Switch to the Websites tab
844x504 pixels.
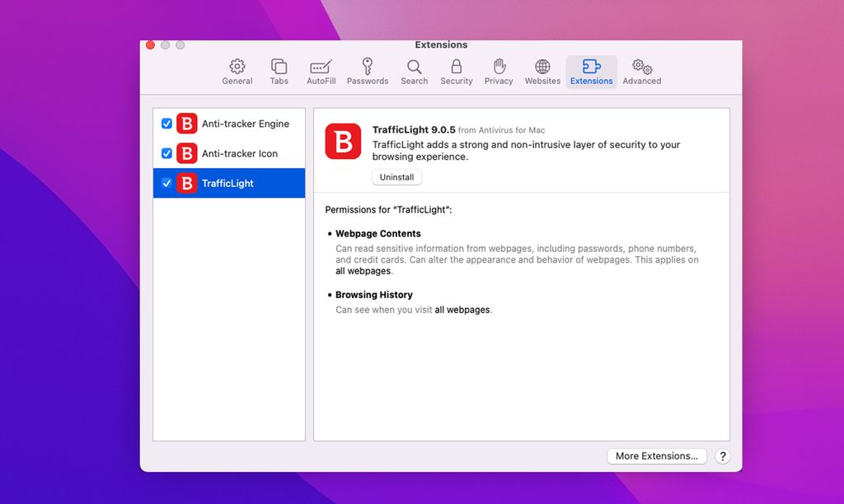(542, 71)
